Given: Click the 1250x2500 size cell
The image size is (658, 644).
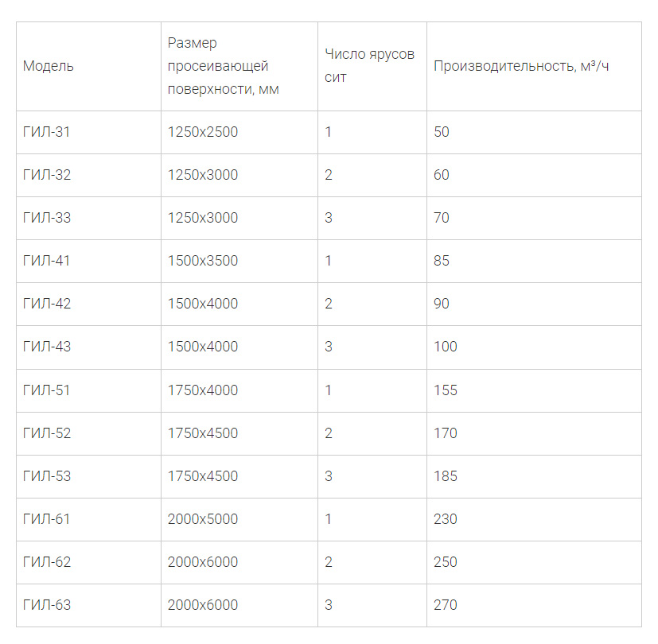Looking at the screenshot, I should (203, 132).
